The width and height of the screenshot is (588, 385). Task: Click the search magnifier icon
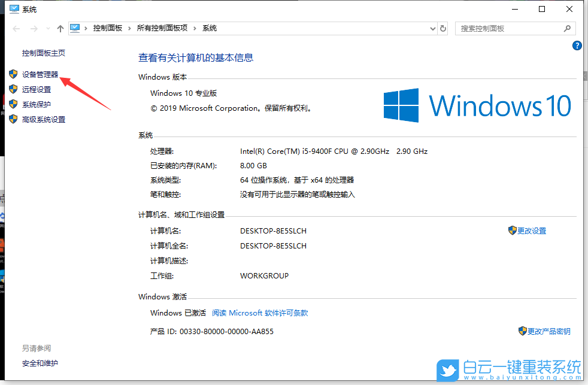coord(567,28)
